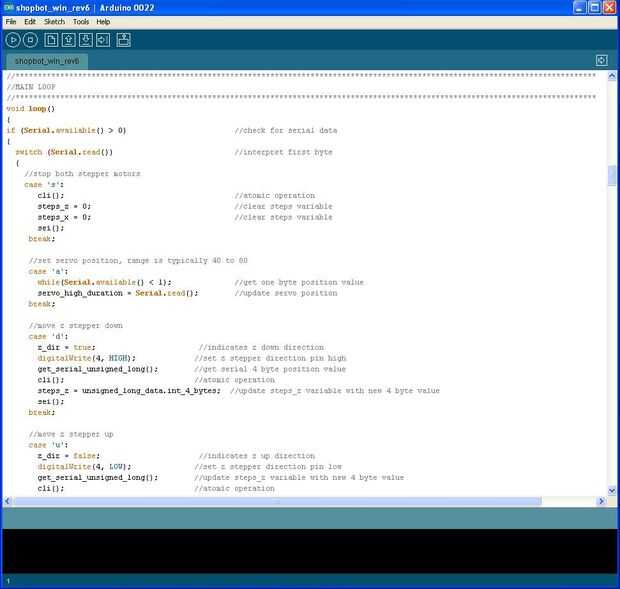Click the black console output area
The width and height of the screenshot is (620, 589).
pyautogui.click(x=310, y=551)
